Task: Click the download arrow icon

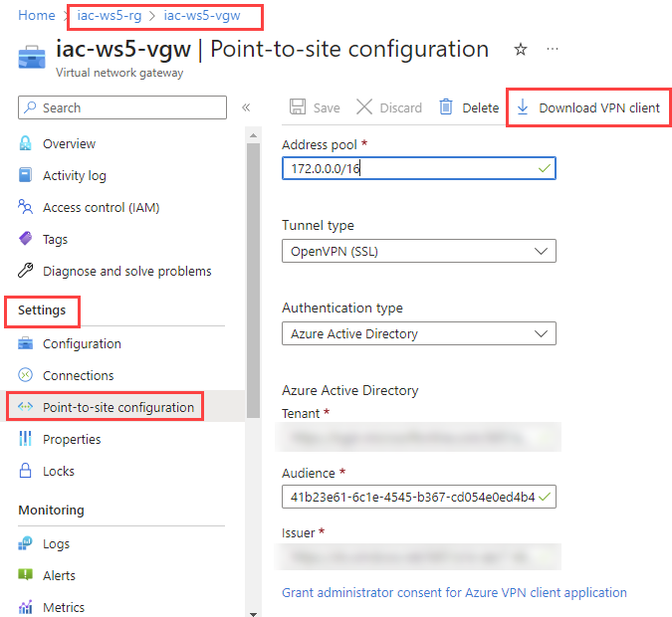Action: click(x=523, y=106)
